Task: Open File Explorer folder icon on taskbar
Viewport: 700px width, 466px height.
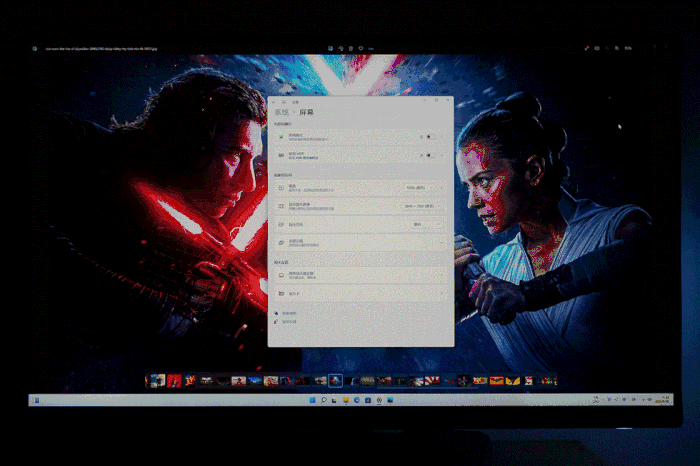Action: coord(346,400)
